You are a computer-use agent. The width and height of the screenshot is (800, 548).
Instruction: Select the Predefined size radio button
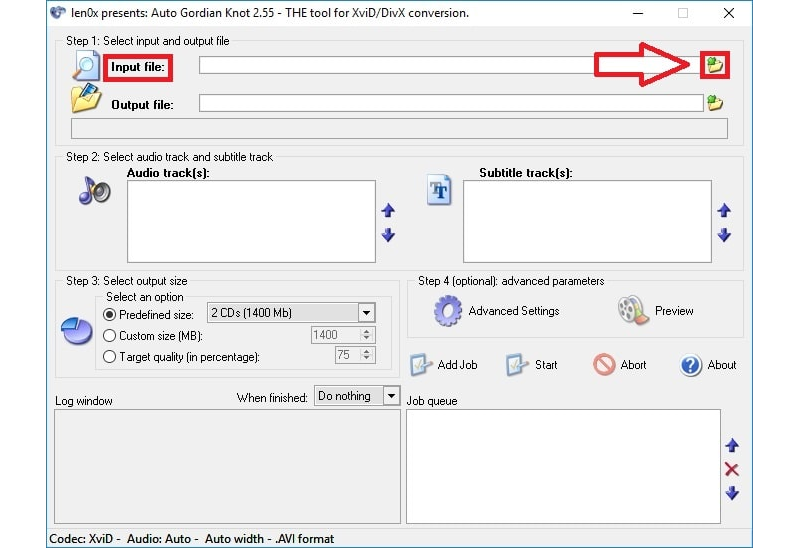(109, 314)
